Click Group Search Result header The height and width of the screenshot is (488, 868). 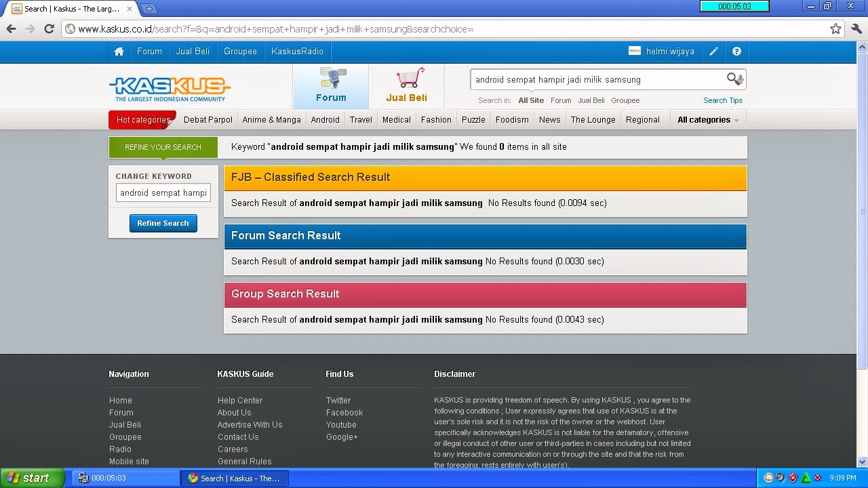[x=485, y=294]
